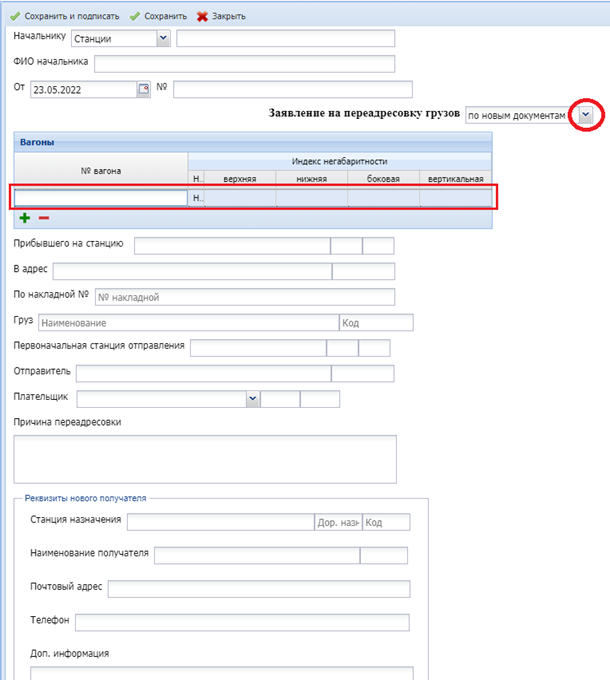The image size is (610, 680).
Task: Remove wagon row with red minus icon
Action: tap(44, 218)
